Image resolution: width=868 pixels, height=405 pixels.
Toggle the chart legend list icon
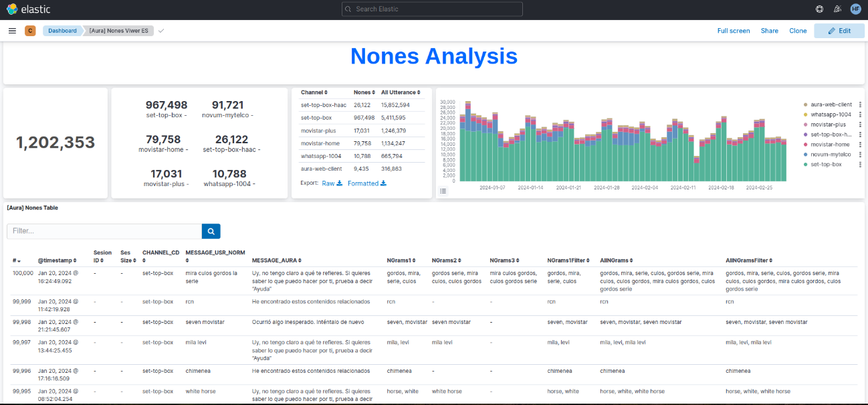[x=443, y=191]
